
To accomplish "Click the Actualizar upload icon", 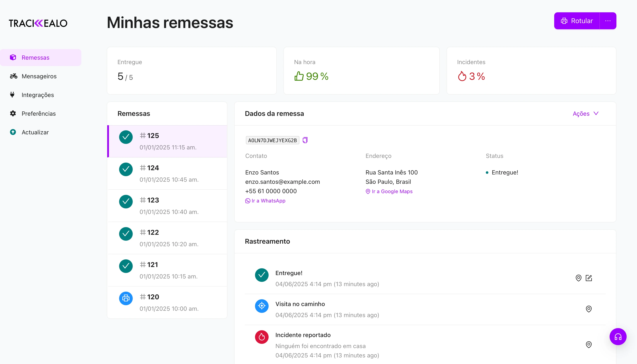I will (x=13, y=132).
